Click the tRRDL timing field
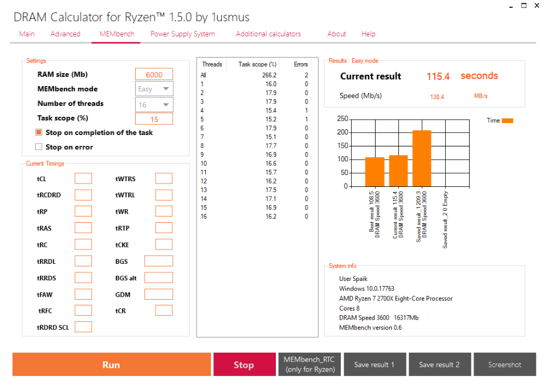546x392 pixels. click(83, 261)
